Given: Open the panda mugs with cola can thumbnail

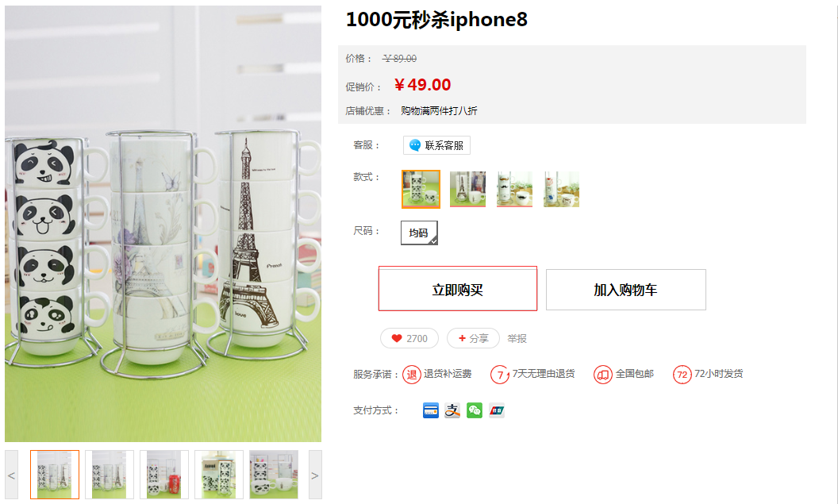Looking at the screenshot, I should (164, 475).
